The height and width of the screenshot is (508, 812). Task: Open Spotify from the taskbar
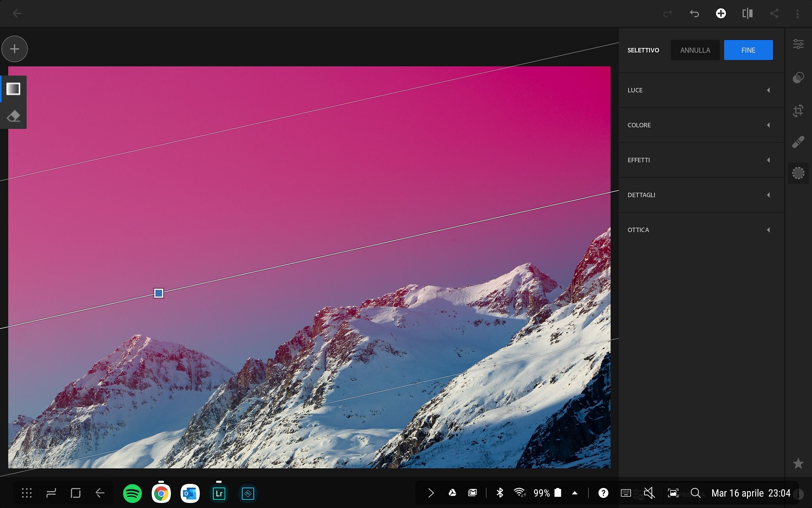click(132, 493)
